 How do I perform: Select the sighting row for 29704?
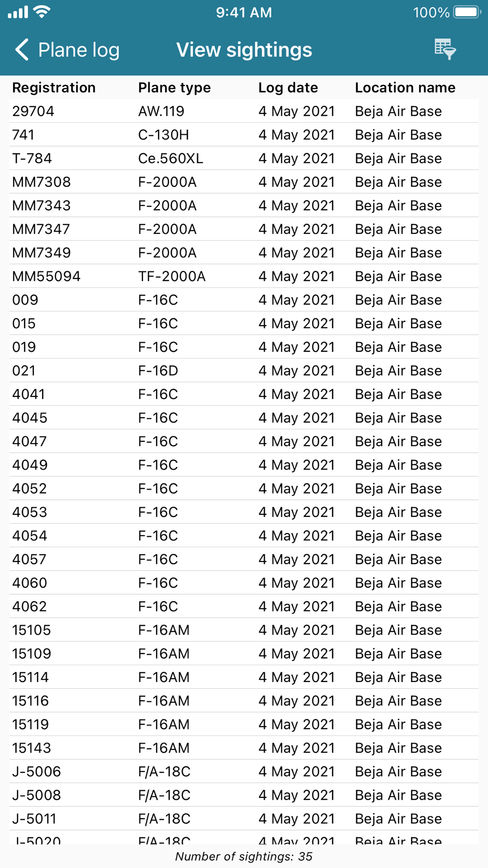coord(244,111)
